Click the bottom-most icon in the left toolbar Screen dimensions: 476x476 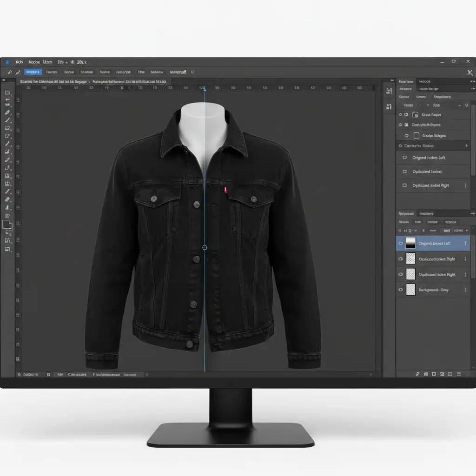point(7,249)
